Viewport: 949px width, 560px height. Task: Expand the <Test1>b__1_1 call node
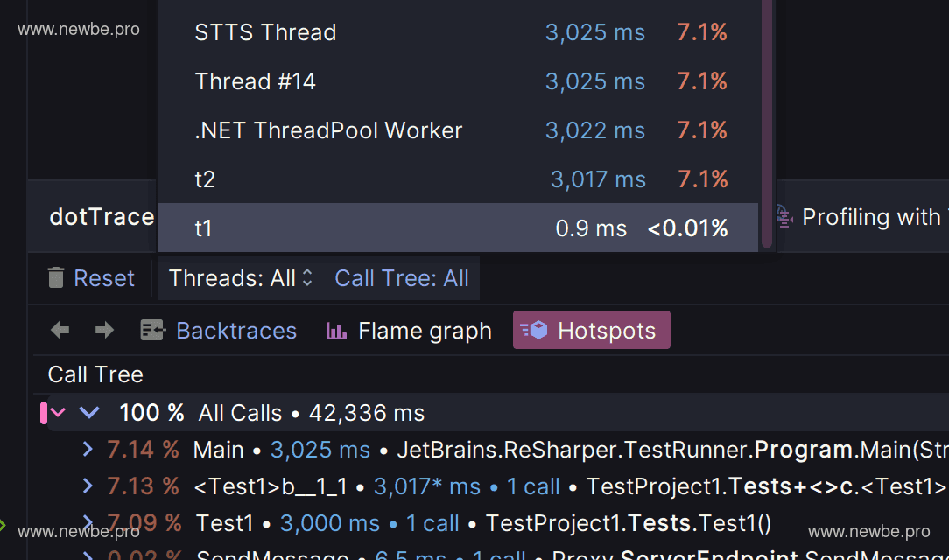click(88, 486)
